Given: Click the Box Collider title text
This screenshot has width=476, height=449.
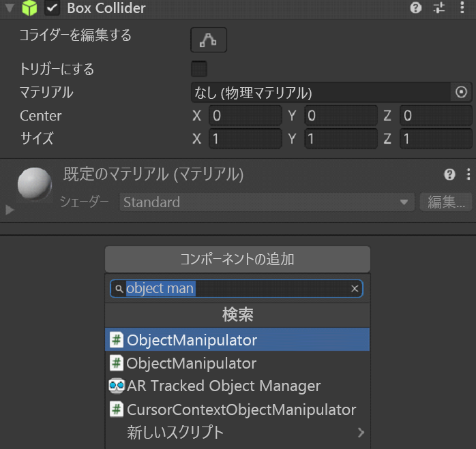Looking at the screenshot, I should [106, 8].
